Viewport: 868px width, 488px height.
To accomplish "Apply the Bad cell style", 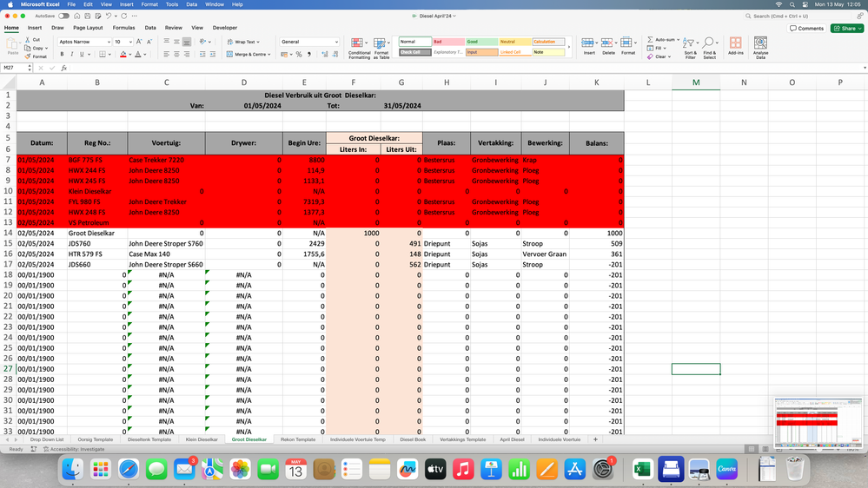I will [x=447, y=42].
